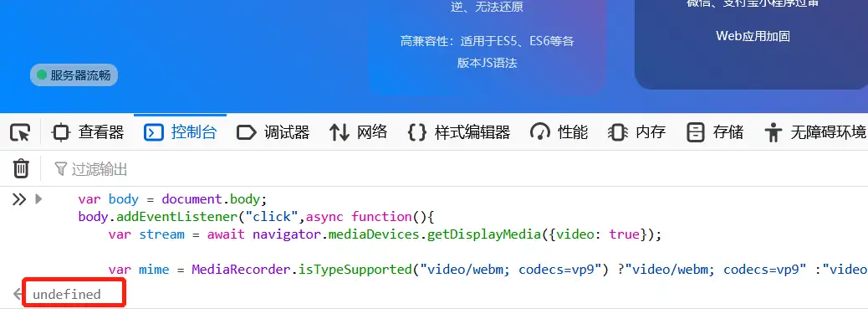Activate the element picker icon
Screen dimensions: 868x314
tap(20, 132)
